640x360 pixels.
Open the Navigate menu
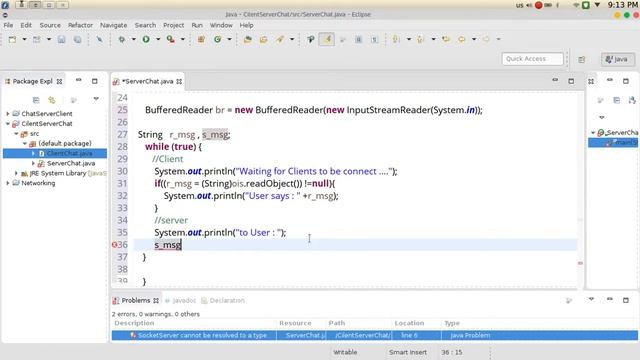click(x=113, y=25)
